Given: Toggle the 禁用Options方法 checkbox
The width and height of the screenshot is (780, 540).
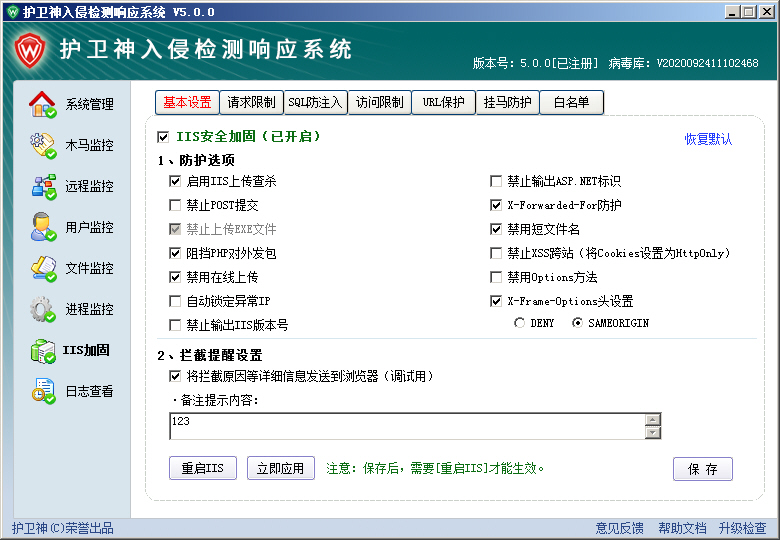Looking at the screenshot, I should point(496,277).
